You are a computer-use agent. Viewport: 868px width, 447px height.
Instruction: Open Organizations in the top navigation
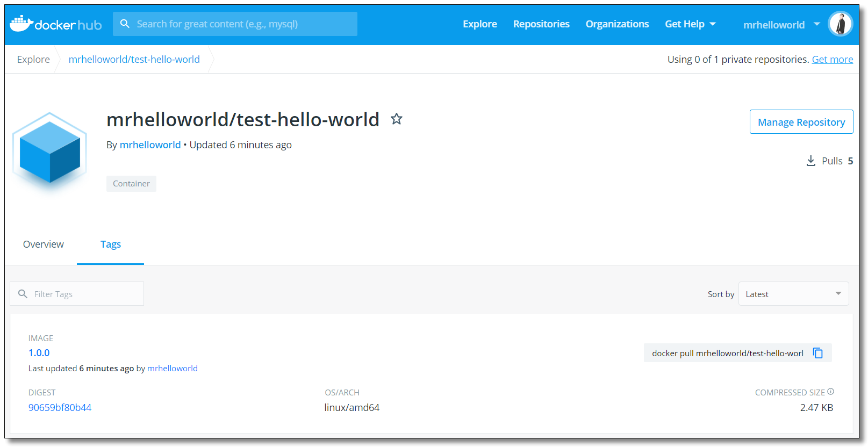[x=618, y=24]
